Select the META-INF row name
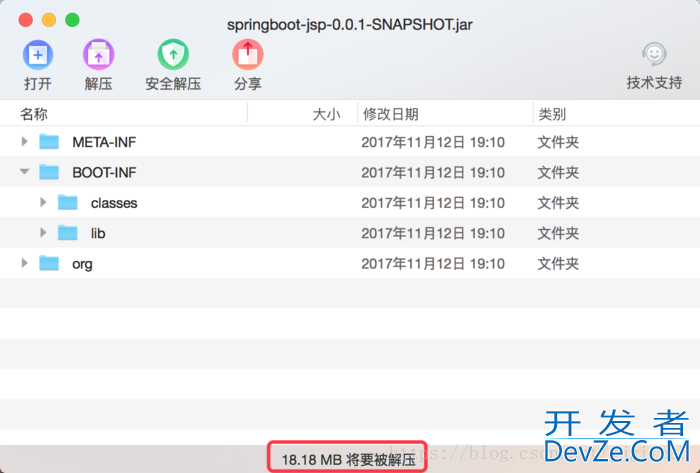The image size is (700, 473). (104, 142)
